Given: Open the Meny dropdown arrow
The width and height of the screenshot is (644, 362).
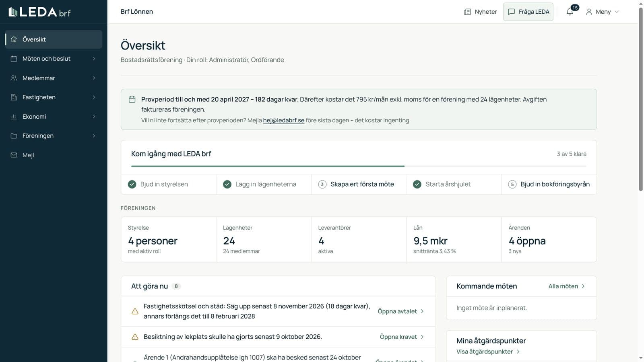Looking at the screenshot, I should pyautogui.click(x=617, y=12).
